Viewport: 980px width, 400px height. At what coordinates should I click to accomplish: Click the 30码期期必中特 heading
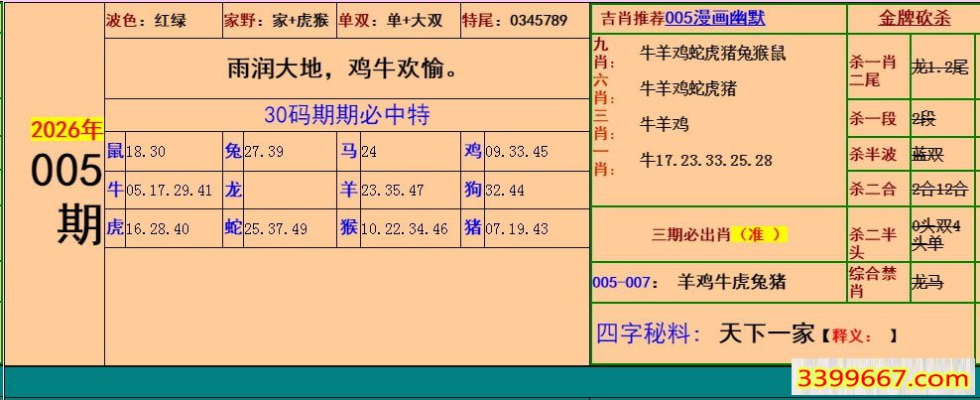[346, 114]
